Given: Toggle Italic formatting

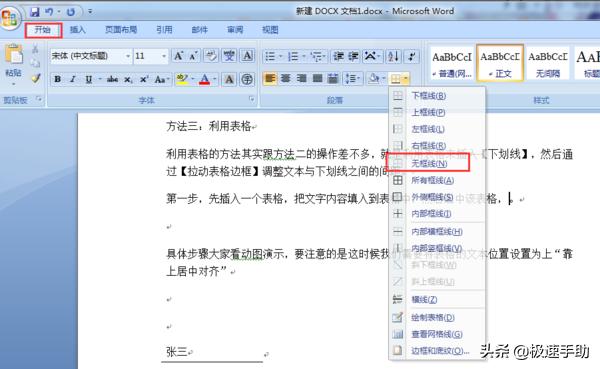Looking at the screenshot, I should click(72, 79).
